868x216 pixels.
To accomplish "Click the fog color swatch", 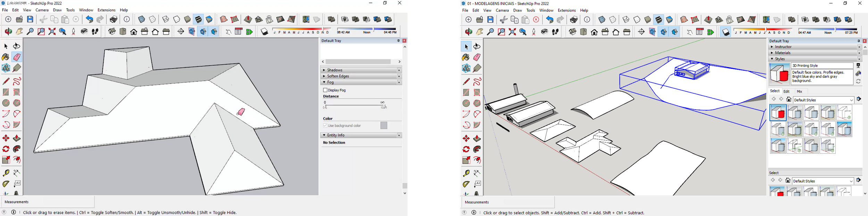I will pyautogui.click(x=384, y=126).
